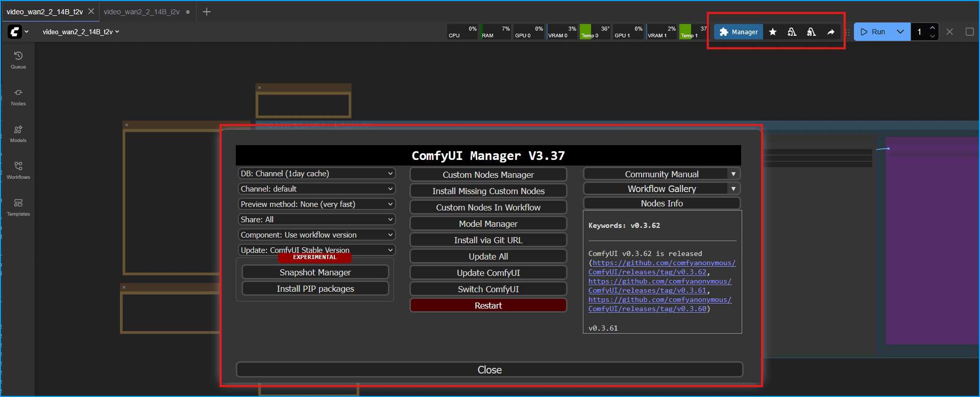The width and height of the screenshot is (980, 397).
Task: Open the Queue panel in sidebar
Action: click(18, 60)
